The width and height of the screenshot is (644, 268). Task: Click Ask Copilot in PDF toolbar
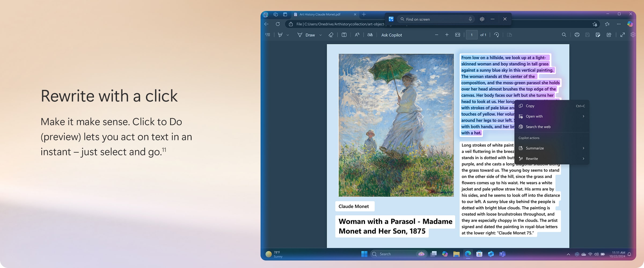(391, 35)
